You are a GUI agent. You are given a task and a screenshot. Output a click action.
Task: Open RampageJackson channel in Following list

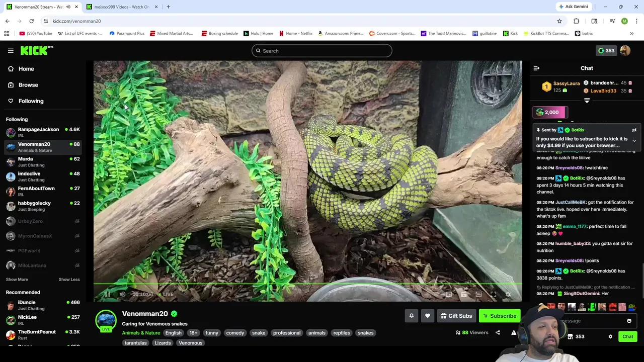(x=43, y=132)
